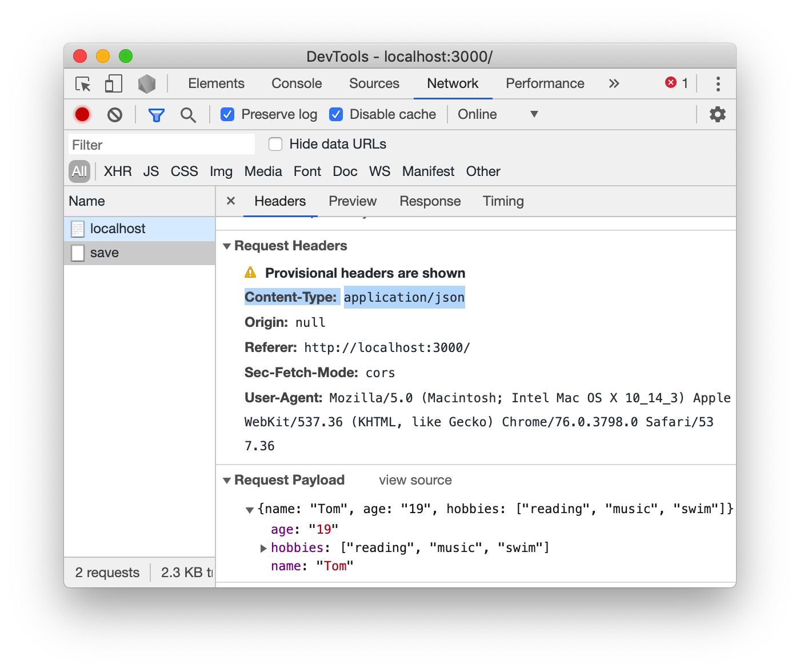The image size is (800, 672).
Task: Open the Online throttling dropdown
Action: point(498,114)
